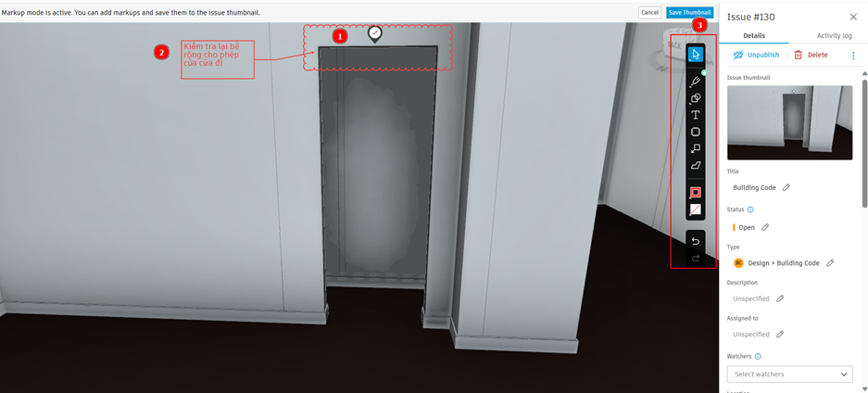The image size is (868, 393).
Task: Pick the shapes markup tool
Action: coord(696,98)
